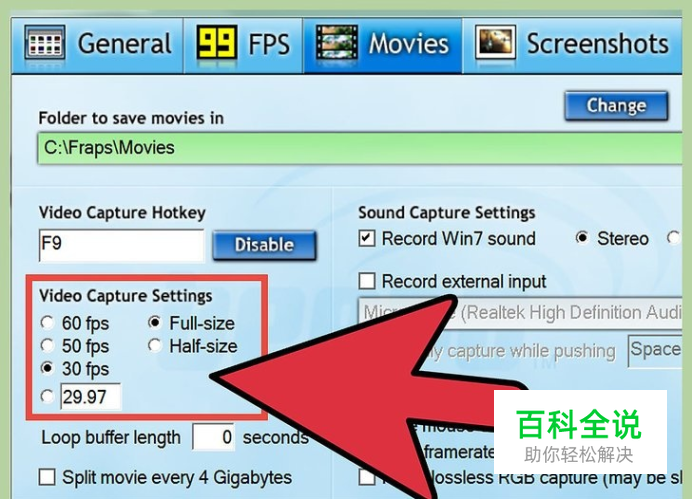The width and height of the screenshot is (692, 499).
Task: Choose Half-size video capture
Action: click(155, 345)
